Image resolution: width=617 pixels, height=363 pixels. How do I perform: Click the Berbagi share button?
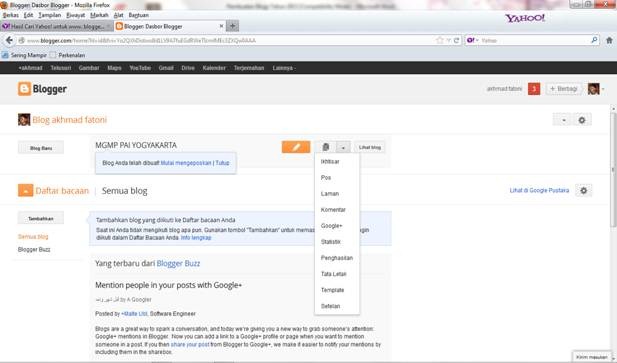pos(564,89)
